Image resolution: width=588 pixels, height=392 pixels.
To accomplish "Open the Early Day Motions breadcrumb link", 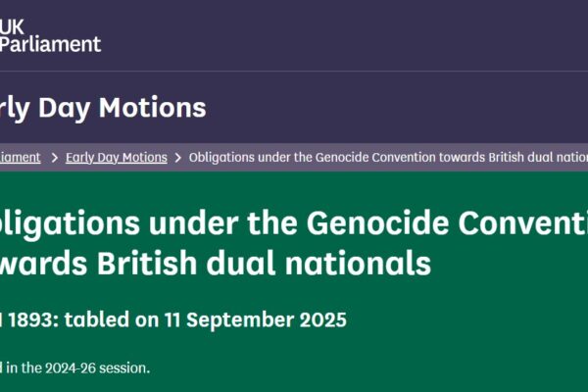I will (117, 157).
